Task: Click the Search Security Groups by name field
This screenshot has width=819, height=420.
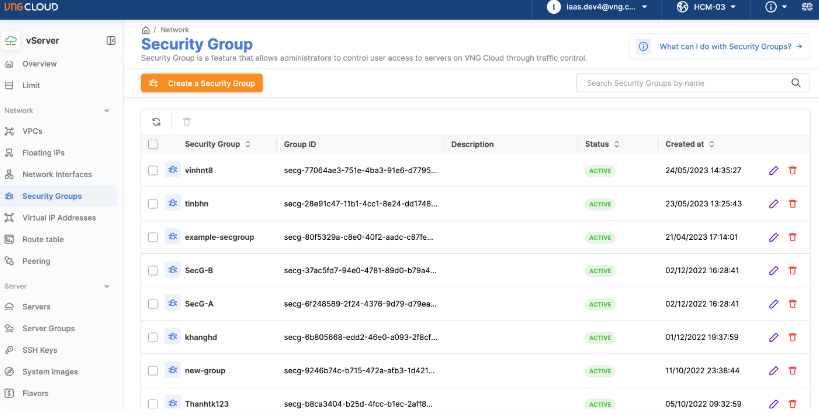Action: pyautogui.click(x=692, y=83)
